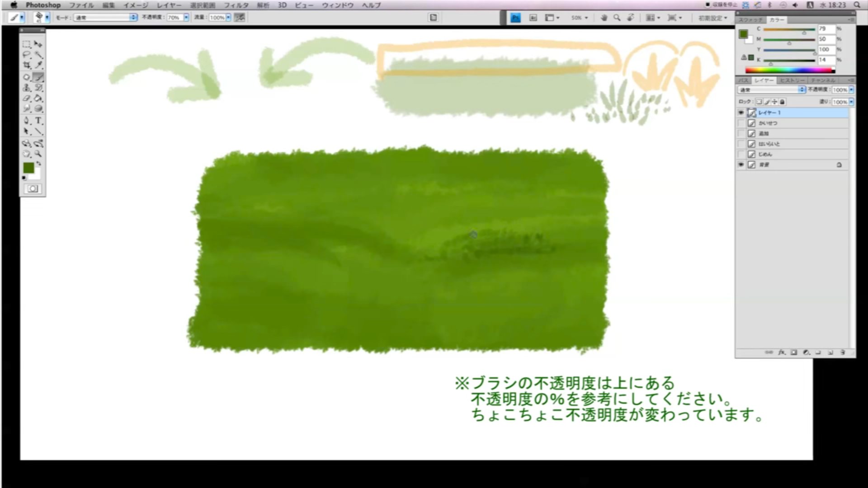Swap foreground and background colors
This screenshot has width=868, height=488.
39,164
